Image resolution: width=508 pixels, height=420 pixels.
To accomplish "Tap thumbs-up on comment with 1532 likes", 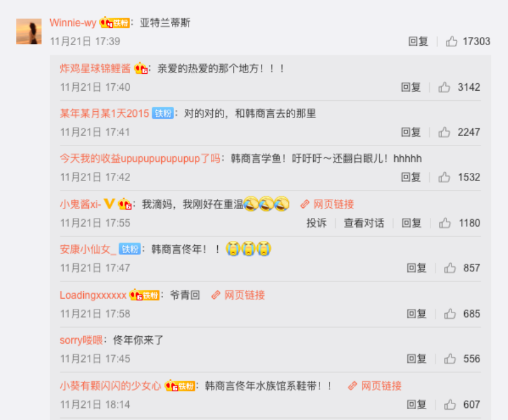I will [x=444, y=177].
